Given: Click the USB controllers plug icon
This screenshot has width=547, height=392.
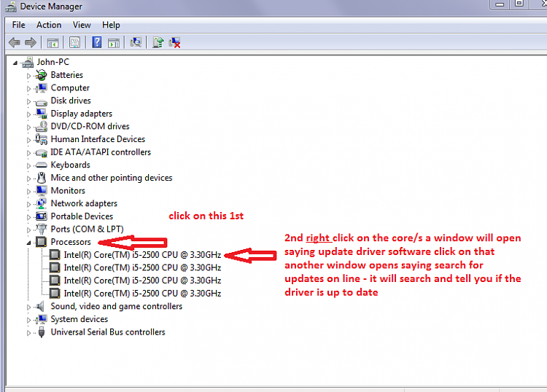Looking at the screenshot, I should [x=42, y=332].
